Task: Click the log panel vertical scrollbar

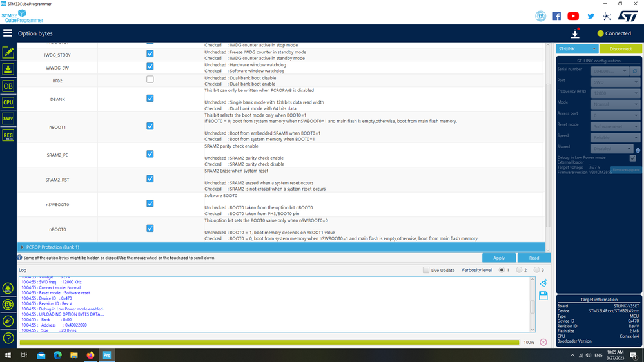Action: (532, 306)
